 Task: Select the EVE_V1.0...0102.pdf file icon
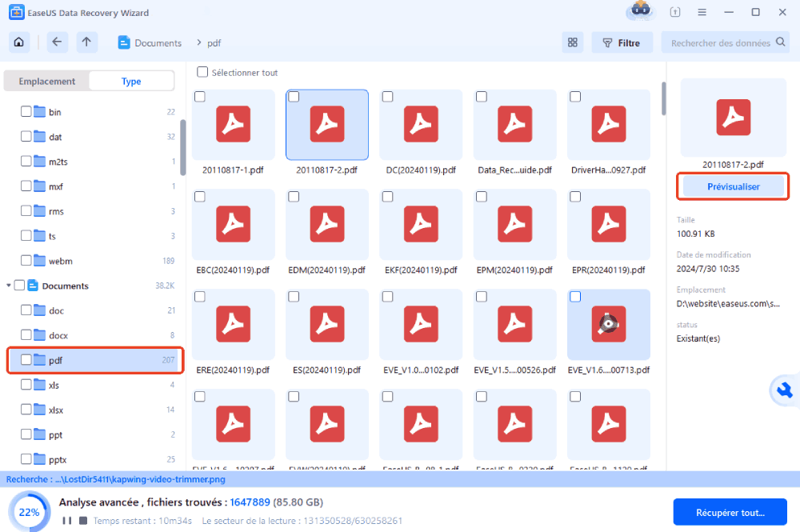[421, 324]
